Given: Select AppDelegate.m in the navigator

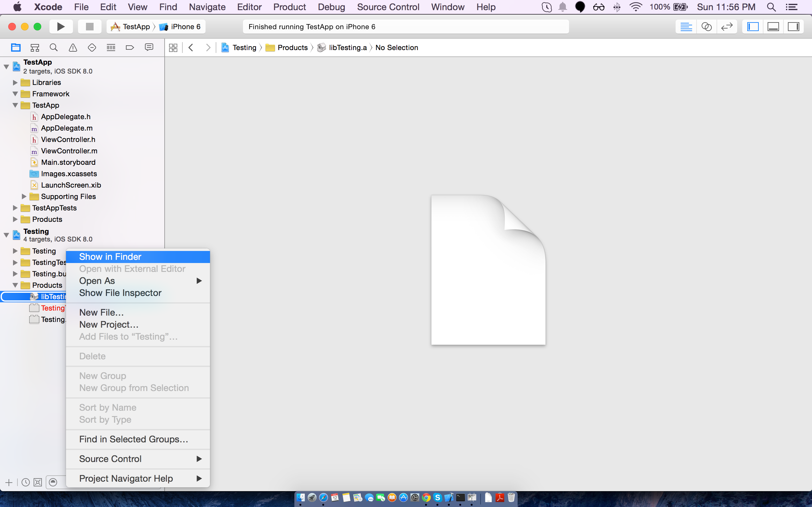Looking at the screenshot, I should point(67,128).
